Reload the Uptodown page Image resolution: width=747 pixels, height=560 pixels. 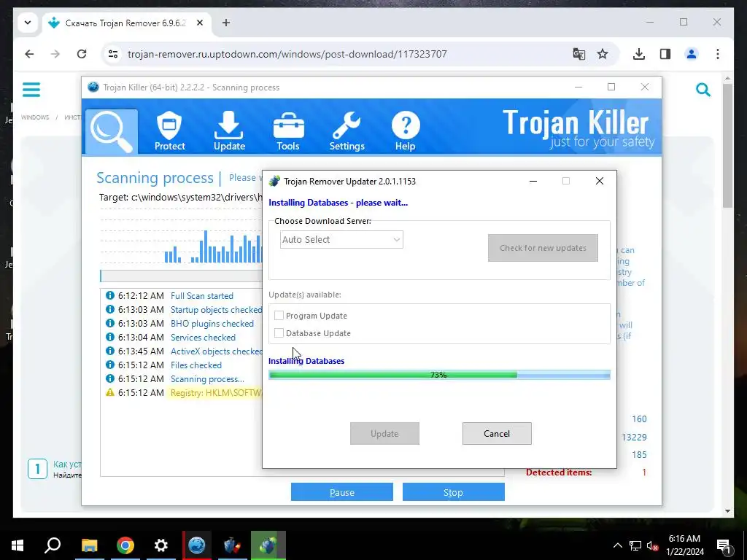click(x=82, y=54)
